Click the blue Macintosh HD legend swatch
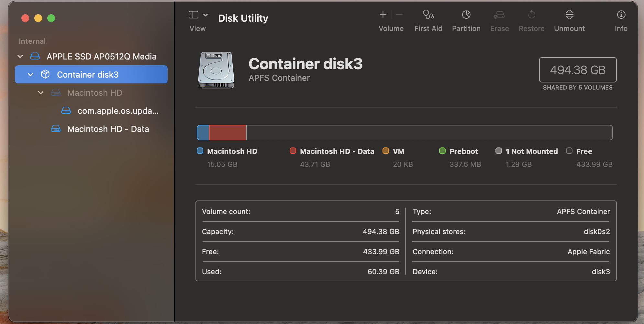Viewport: 644px width, 324px height. (x=200, y=151)
